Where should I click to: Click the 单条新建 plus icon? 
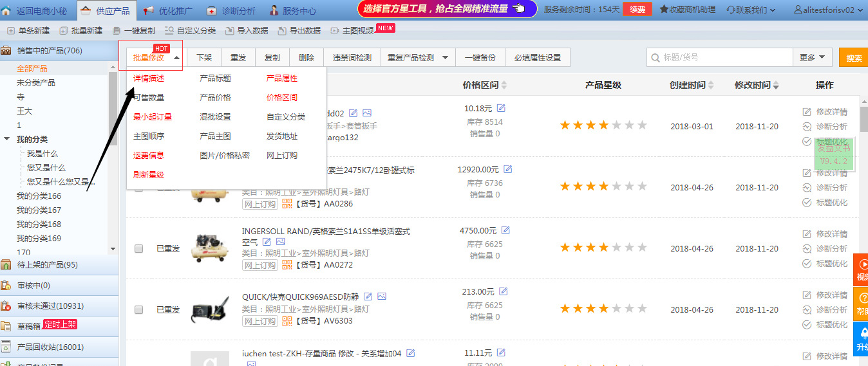11,30
